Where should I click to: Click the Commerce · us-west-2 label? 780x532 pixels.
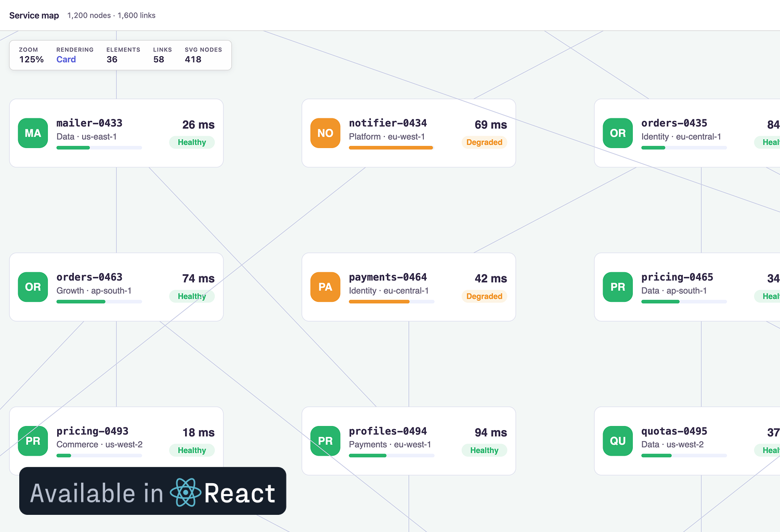(x=99, y=445)
